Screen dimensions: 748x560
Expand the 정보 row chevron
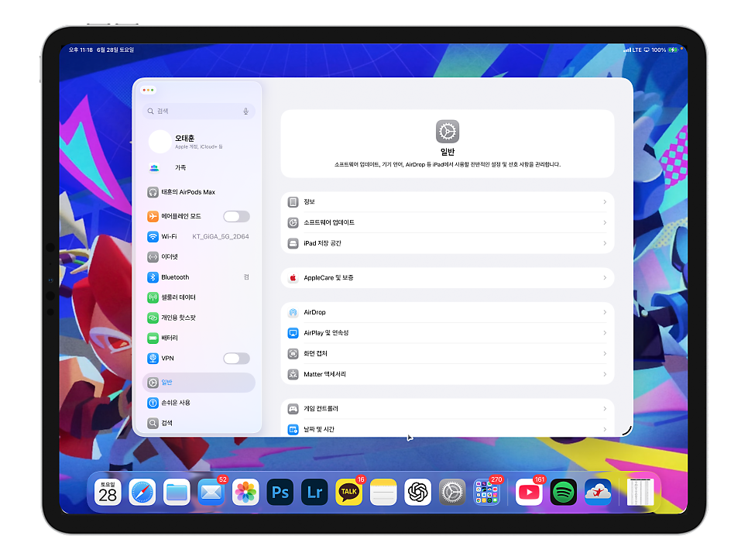(x=605, y=202)
